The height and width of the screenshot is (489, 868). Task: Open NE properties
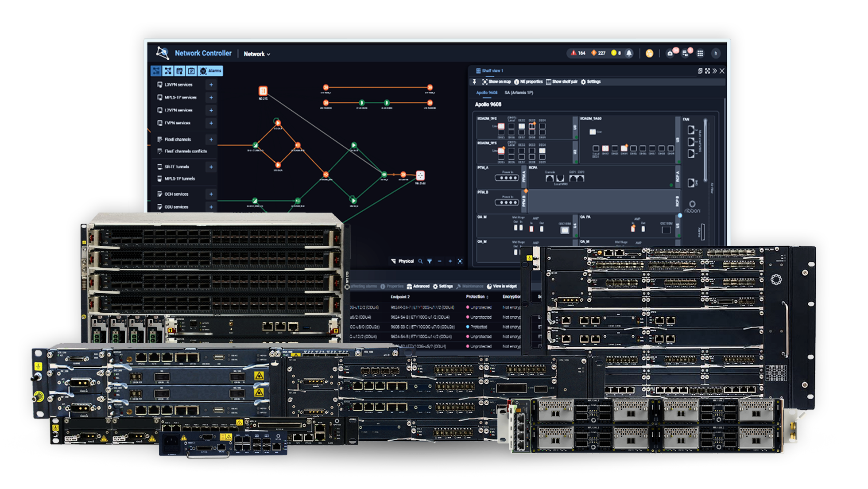coord(528,82)
